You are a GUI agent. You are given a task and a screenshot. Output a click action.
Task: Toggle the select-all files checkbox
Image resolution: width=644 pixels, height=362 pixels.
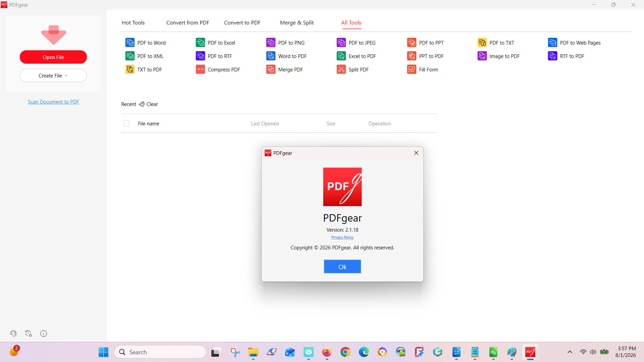126,123
